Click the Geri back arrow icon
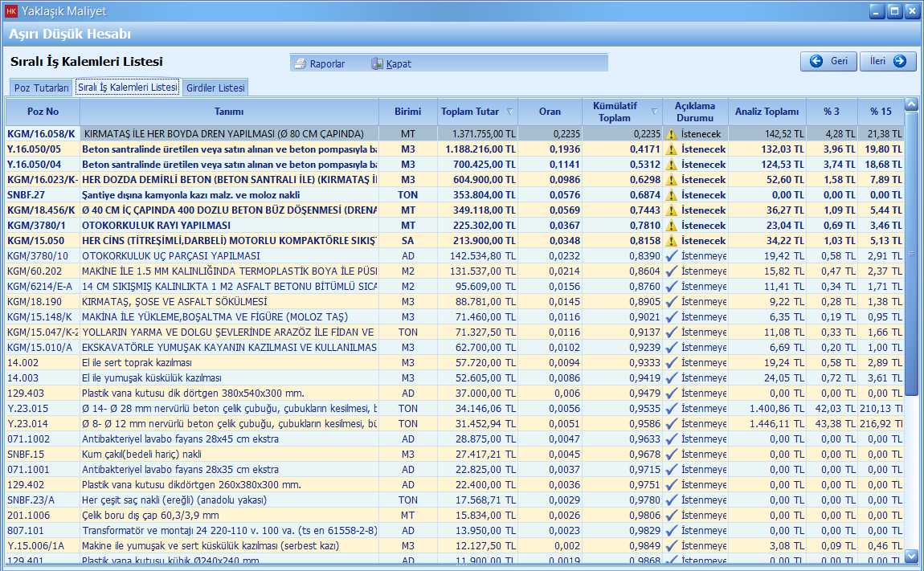Viewport: 924px width, 571px height. click(816, 61)
